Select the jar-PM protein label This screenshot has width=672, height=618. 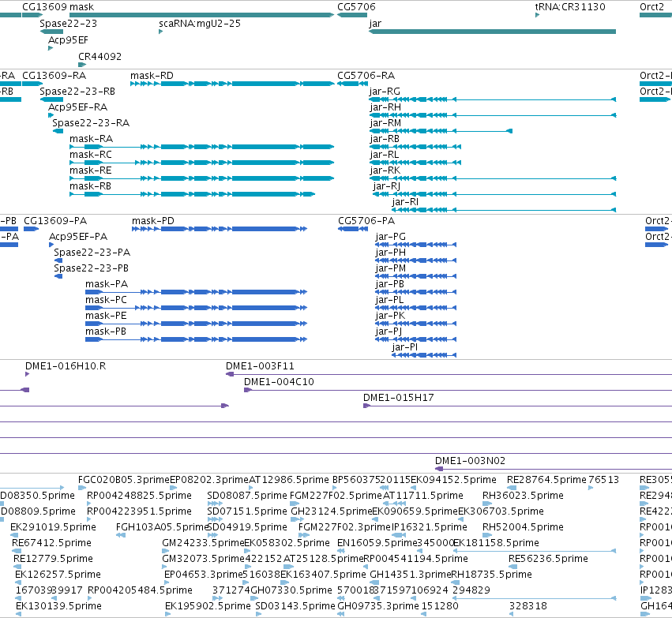pyautogui.click(x=390, y=268)
